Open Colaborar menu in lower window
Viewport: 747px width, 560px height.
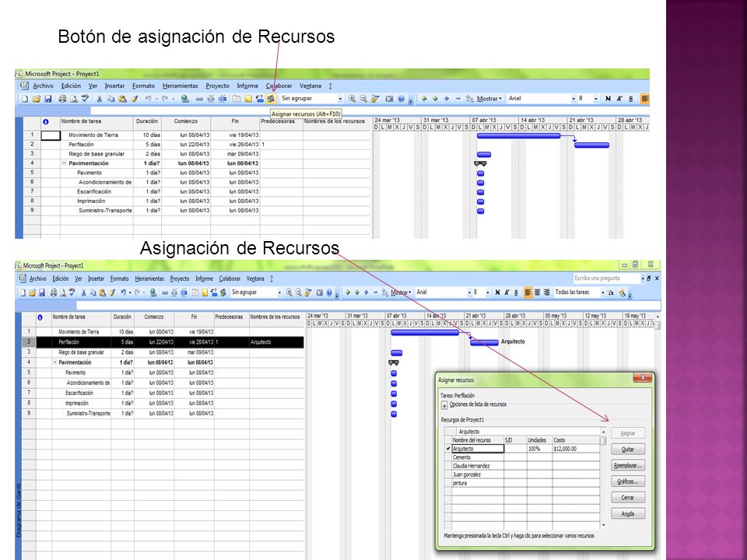coord(230,279)
